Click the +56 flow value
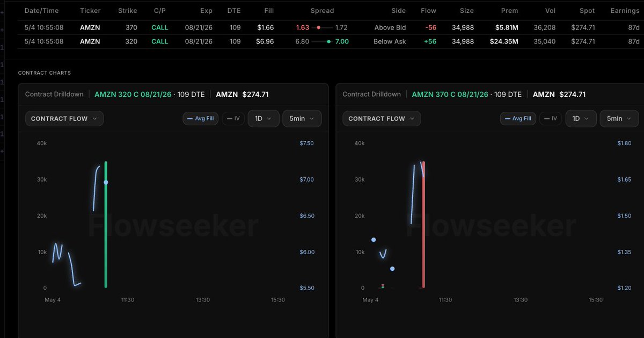The height and width of the screenshot is (338, 644). (x=429, y=41)
